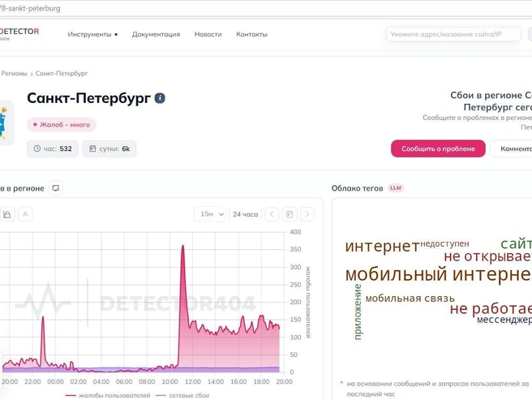Toggle 'сетевые сбои' legend series
Screen dimensions: 532x400
182,396
